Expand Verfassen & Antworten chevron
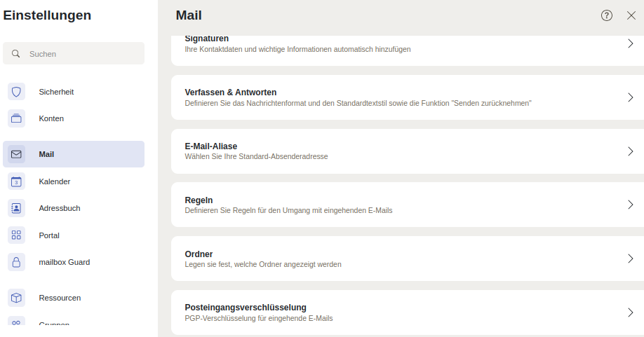644x337 pixels. tap(630, 97)
